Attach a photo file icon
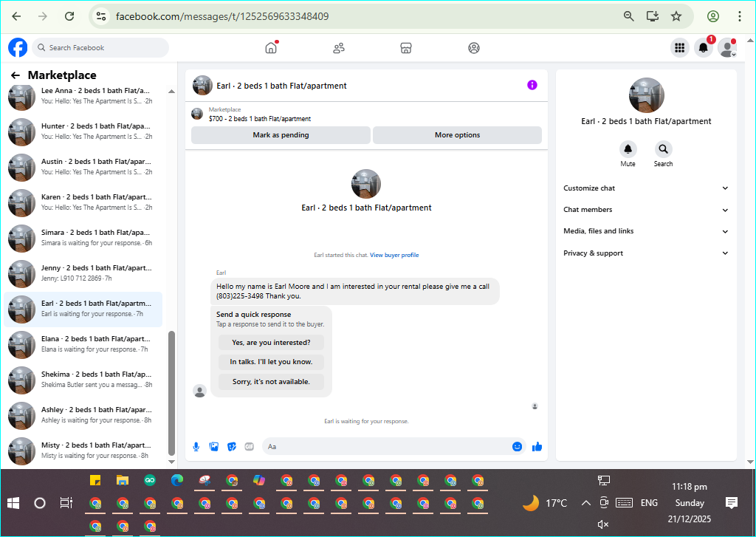 pos(214,447)
